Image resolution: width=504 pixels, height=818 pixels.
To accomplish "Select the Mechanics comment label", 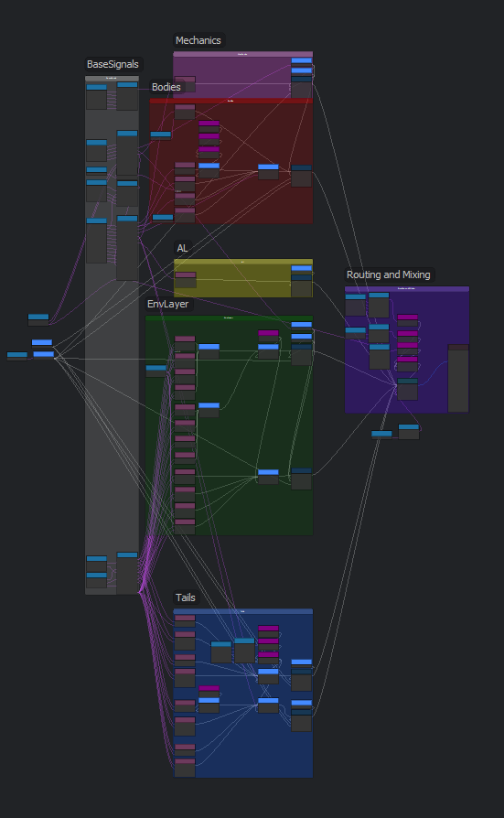I will coord(198,40).
